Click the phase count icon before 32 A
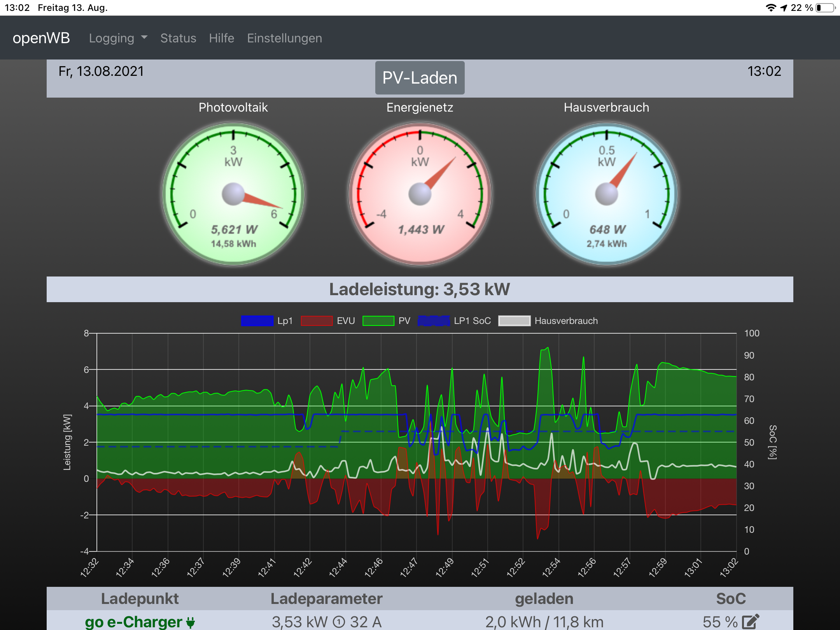 coord(339,622)
